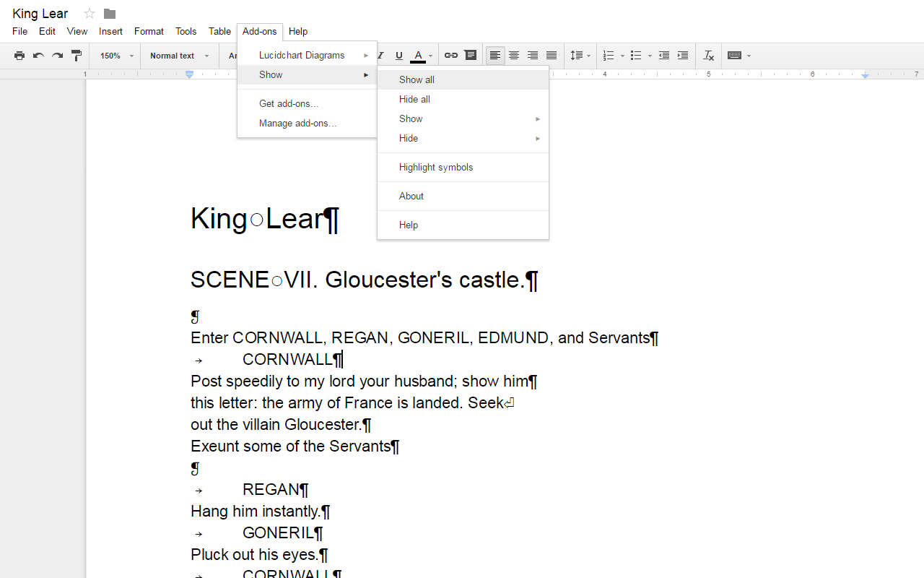
Task: Click the heading "SCENE VII. Gloucester's castle."
Action: tap(365, 280)
